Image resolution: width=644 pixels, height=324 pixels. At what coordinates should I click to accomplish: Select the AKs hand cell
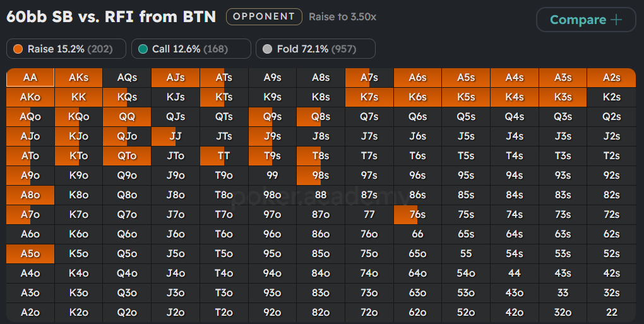coord(79,78)
